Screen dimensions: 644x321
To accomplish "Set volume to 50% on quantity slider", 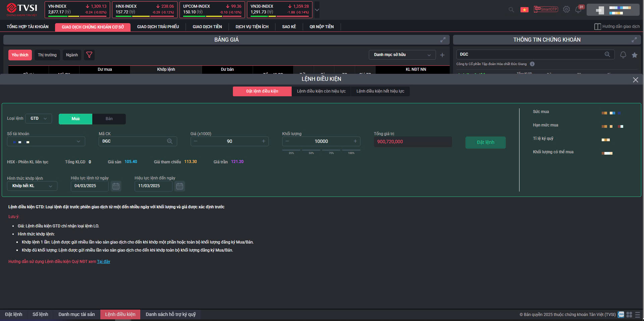I will point(311,151).
